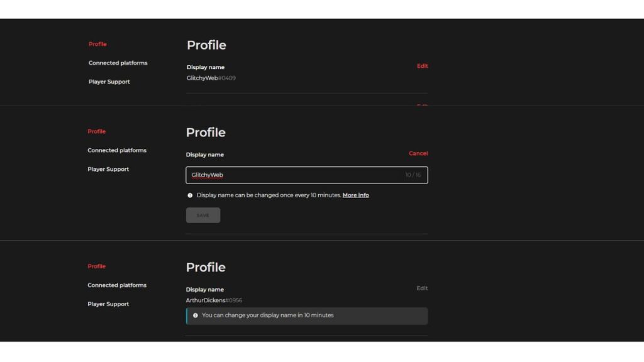Open Connected platforms in the sidebar beside ArthurDickens#0956
This screenshot has height=362, width=644.
(x=117, y=285)
